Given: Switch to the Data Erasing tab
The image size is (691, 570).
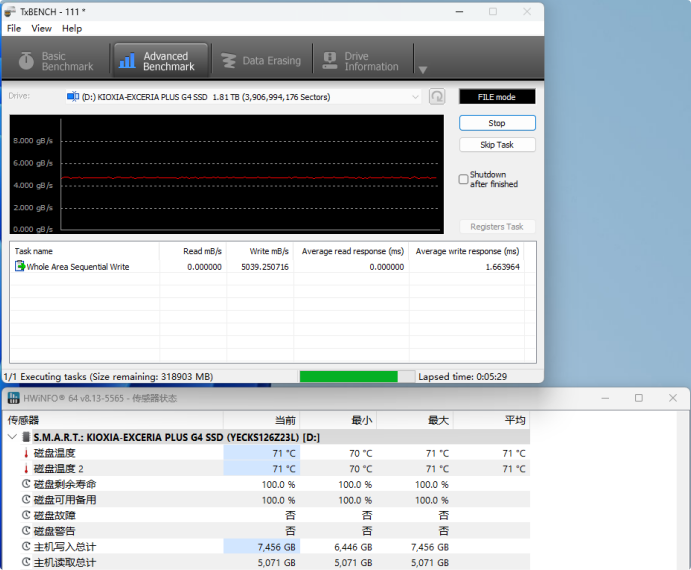Looking at the screenshot, I should coord(259,61).
